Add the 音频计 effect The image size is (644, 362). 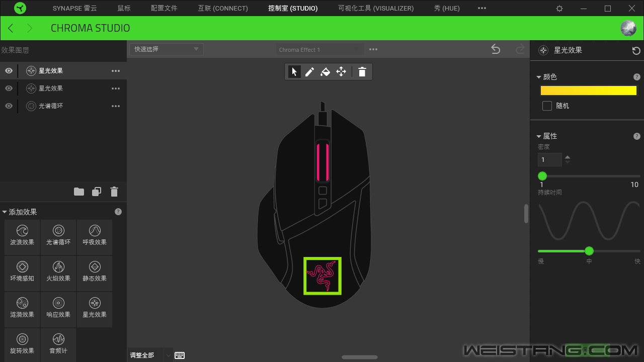(58, 345)
